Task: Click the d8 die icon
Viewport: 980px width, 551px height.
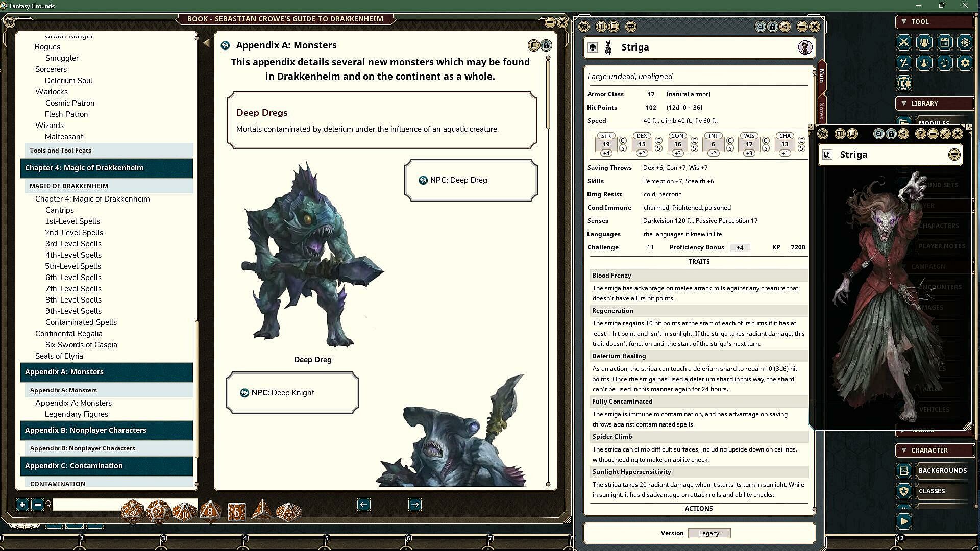Action: pyautogui.click(x=210, y=511)
